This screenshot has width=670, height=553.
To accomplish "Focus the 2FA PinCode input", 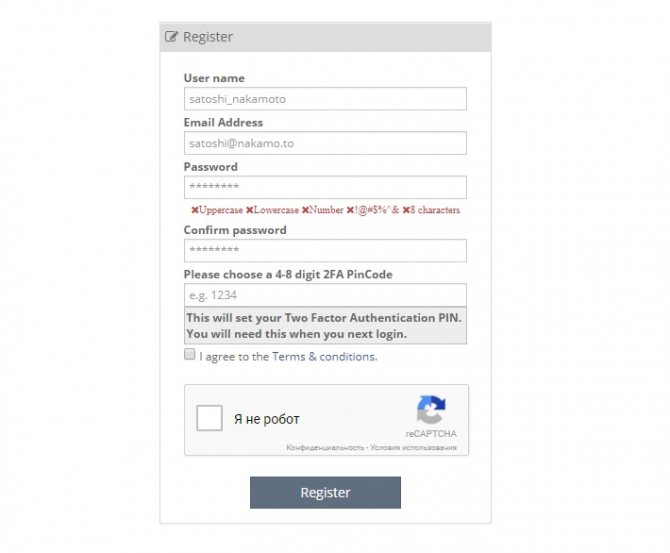I will 325,295.
